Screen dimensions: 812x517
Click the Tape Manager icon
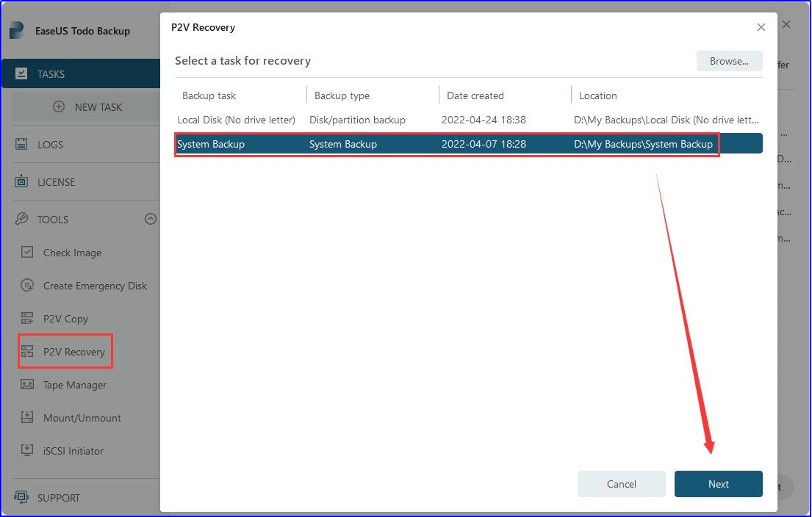pos(27,385)
